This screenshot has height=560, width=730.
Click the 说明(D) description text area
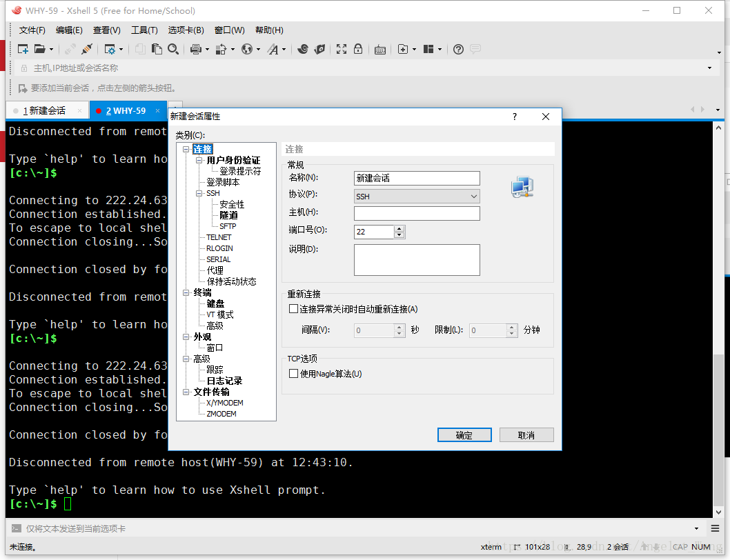click(x=417, y=260)
